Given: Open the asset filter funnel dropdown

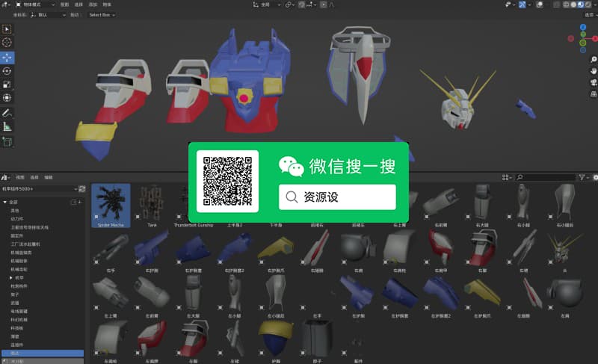Looking at the screenshot, I should click(584, 177).
